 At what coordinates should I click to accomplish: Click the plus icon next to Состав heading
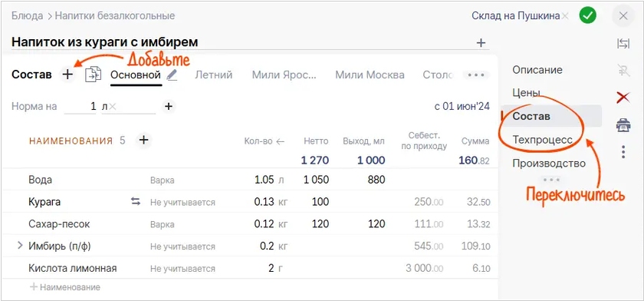(67, 74)
